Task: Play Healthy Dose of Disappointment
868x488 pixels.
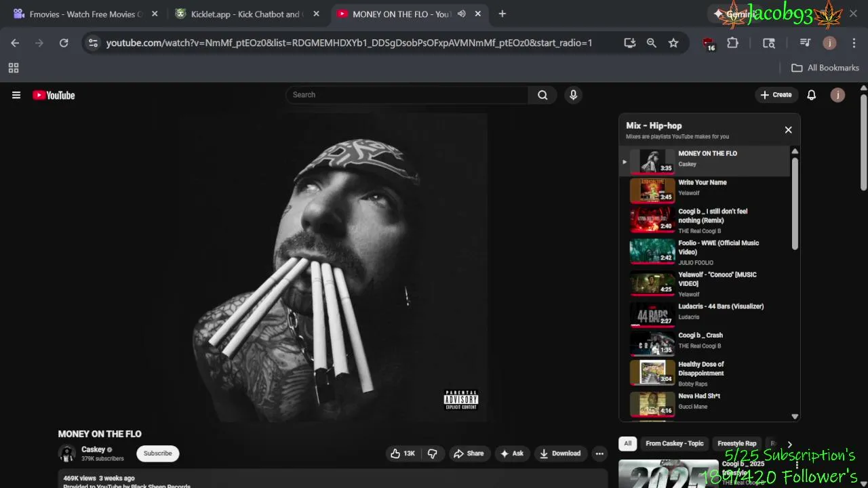Action: click(705, 373)
